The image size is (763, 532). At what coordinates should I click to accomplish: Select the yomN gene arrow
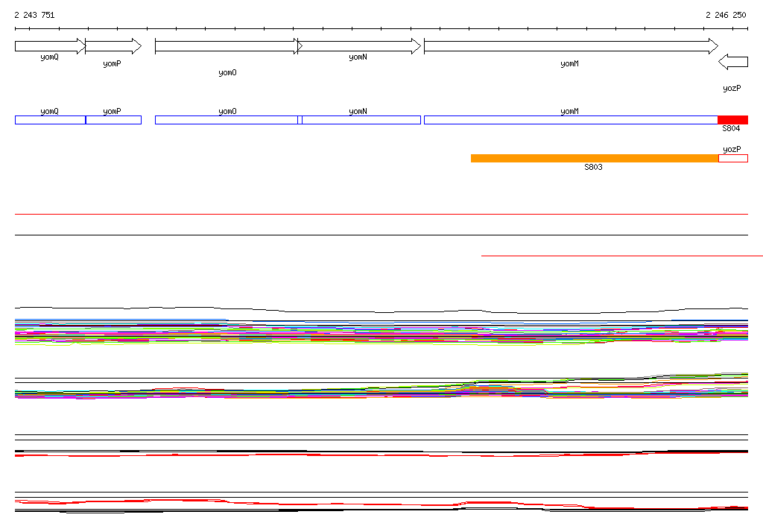359,46
